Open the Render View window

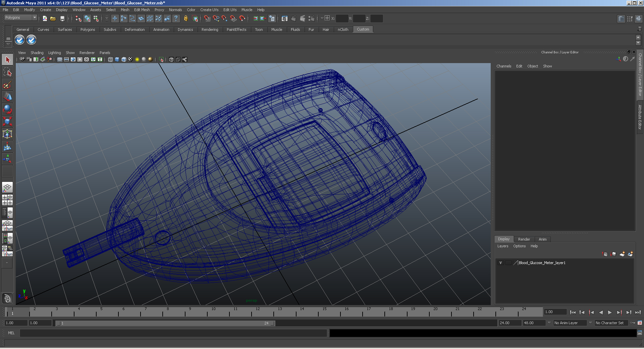pos(284,18)
